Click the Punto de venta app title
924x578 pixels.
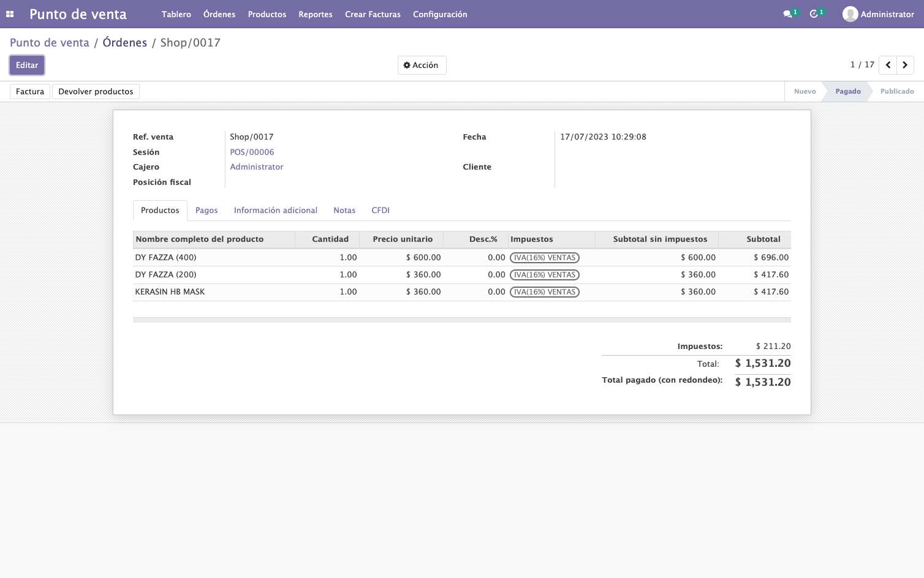(x=78, y=14)
